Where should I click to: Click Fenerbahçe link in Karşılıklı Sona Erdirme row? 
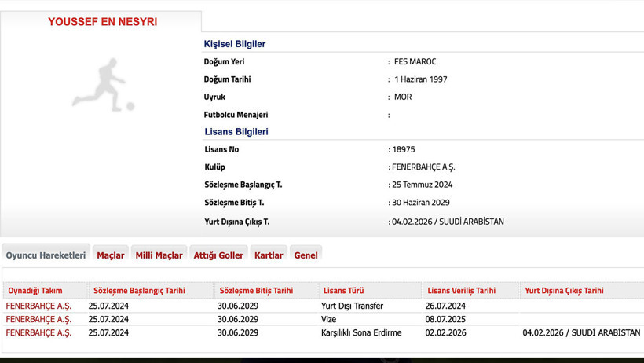[x=38, y=332]
